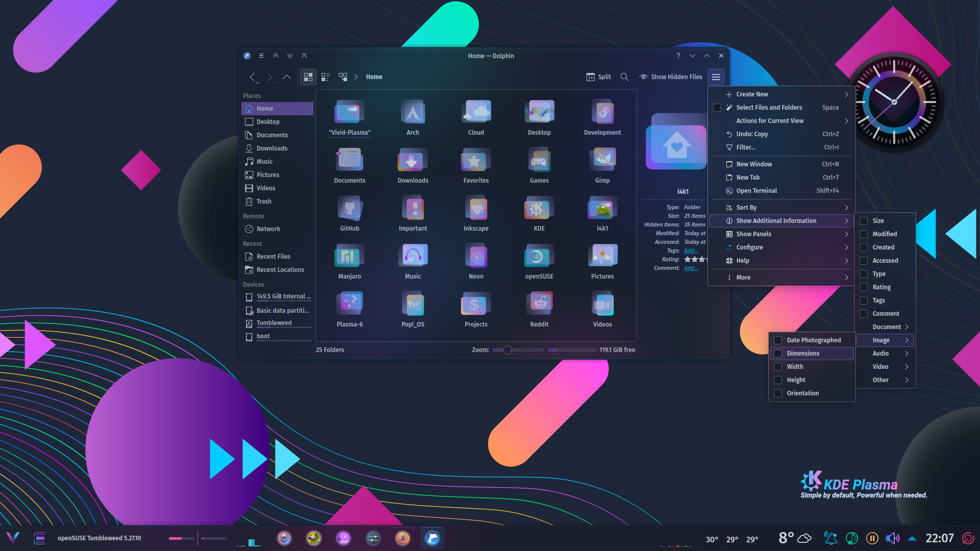The width and height of the screenshot is (980, 551).
Task: Expand the Document information submenu
Action: pos(886,327)
